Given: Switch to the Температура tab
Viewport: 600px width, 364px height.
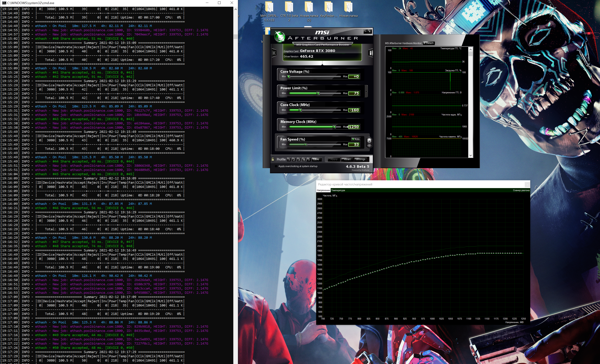Looking at the screenshot, I should click(x=338, y=190).
